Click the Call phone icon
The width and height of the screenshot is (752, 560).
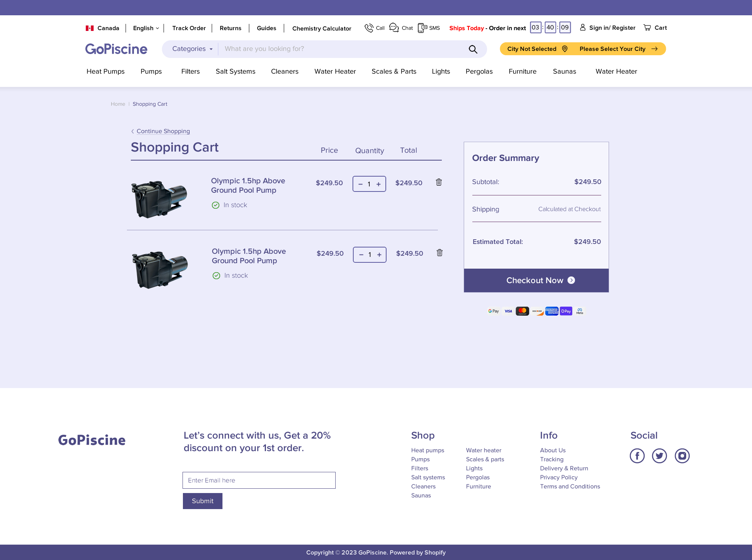(x=369, y=28)
